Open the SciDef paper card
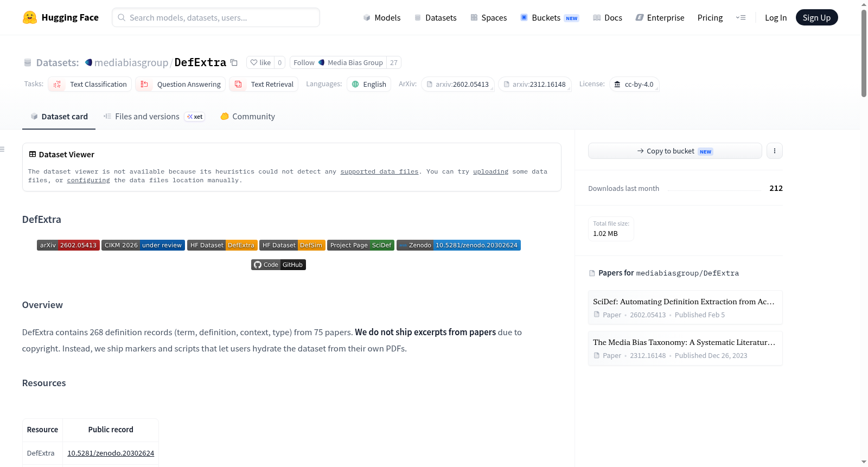Viewport: 868px width, 467px height. pos(685,308)
